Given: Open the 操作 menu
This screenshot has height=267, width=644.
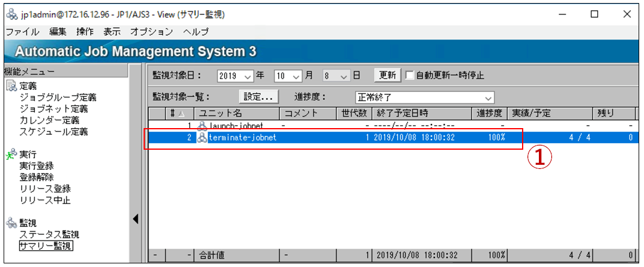Looking at the screenshot, I should pos(85,32).
